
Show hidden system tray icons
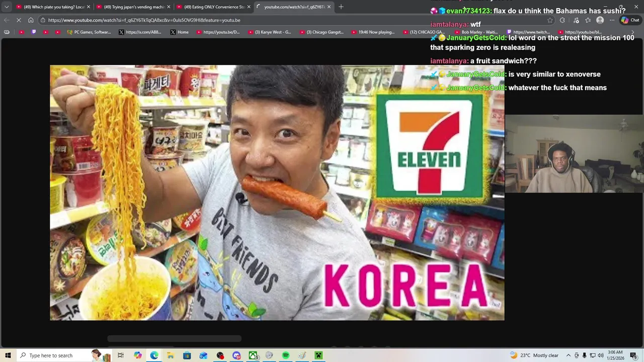(569, 355)
